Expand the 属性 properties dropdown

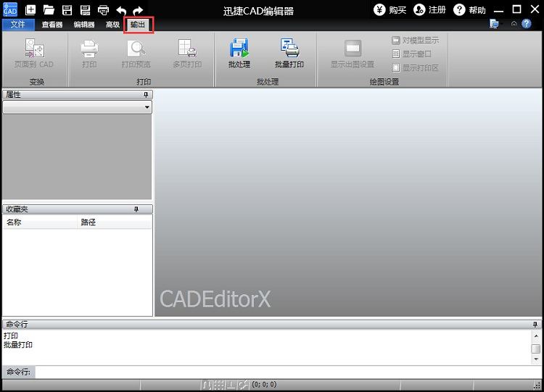point(147,107)
